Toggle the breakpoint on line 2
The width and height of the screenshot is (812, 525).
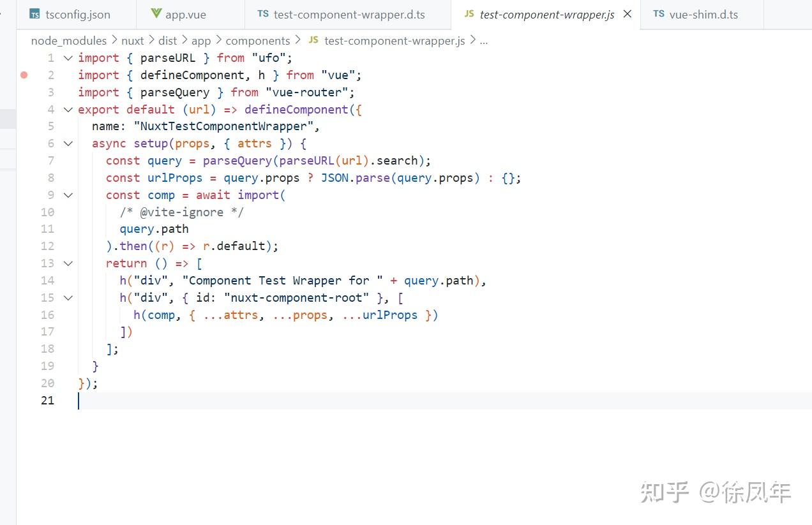point(24,75)
